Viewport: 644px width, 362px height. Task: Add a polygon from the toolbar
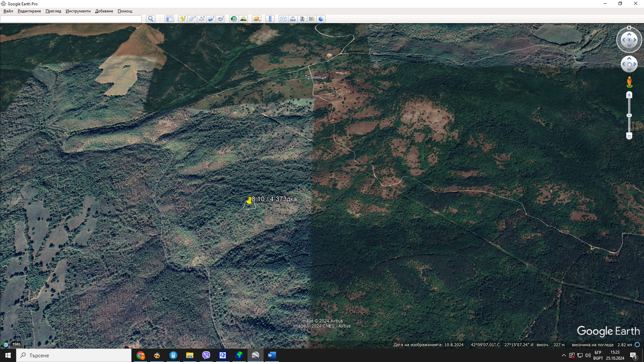click(x=192, y=19)
